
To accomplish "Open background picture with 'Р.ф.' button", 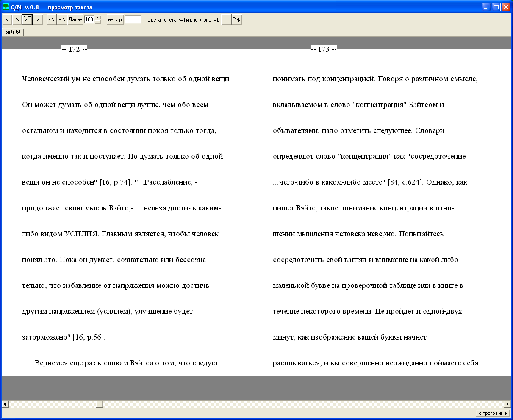I will point(237,19).
